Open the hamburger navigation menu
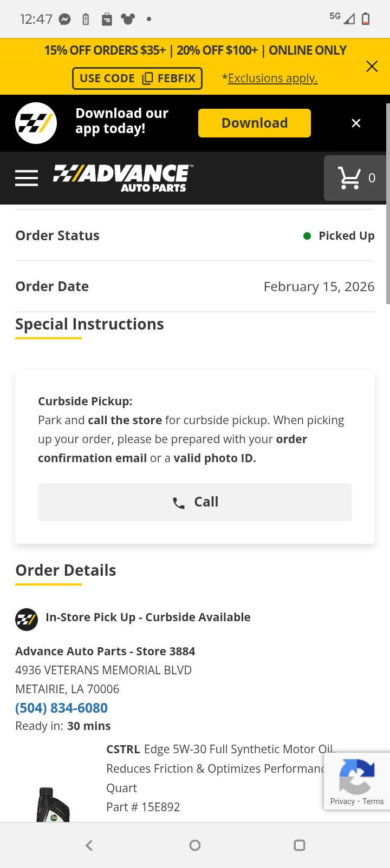This screenshot has width=390, height=868. (x=27, y=178)
